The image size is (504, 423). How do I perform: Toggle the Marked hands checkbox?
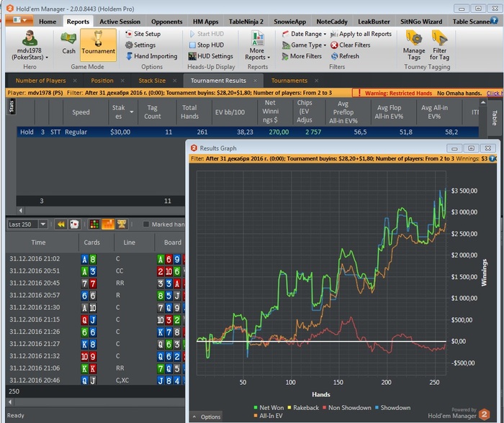coord(146,224)
